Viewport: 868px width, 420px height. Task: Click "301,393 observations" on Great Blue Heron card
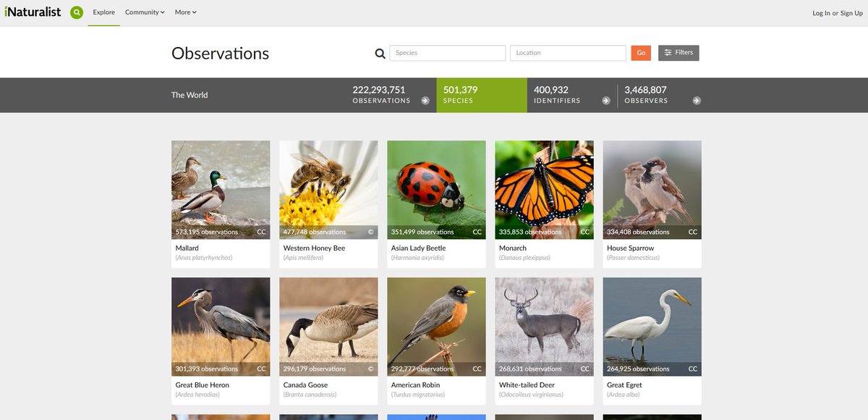pyautogui.click(x=206, y=369)
